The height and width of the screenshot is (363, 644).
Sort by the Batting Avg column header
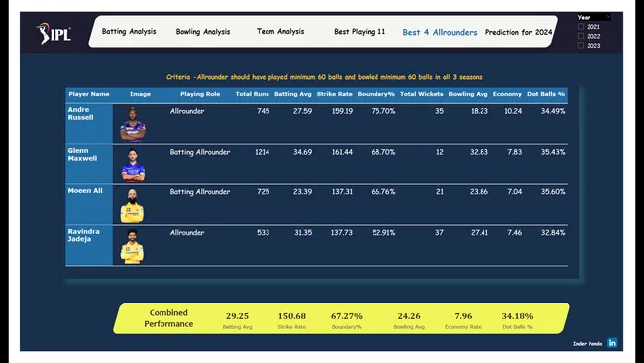[293, 94]
